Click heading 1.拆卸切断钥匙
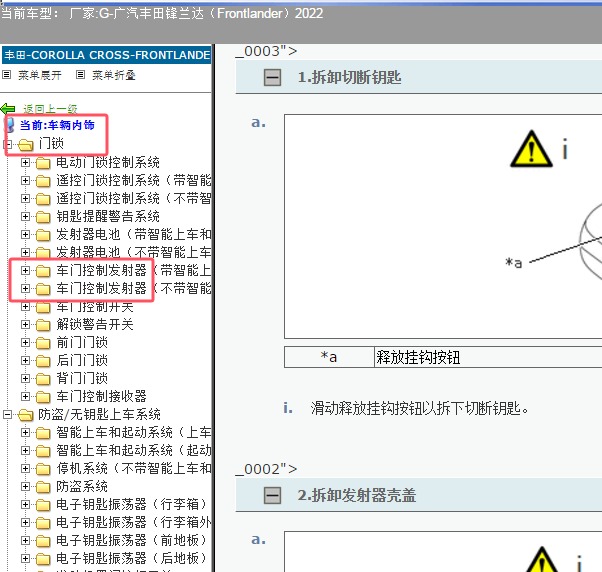 click(x=349, y=78)
